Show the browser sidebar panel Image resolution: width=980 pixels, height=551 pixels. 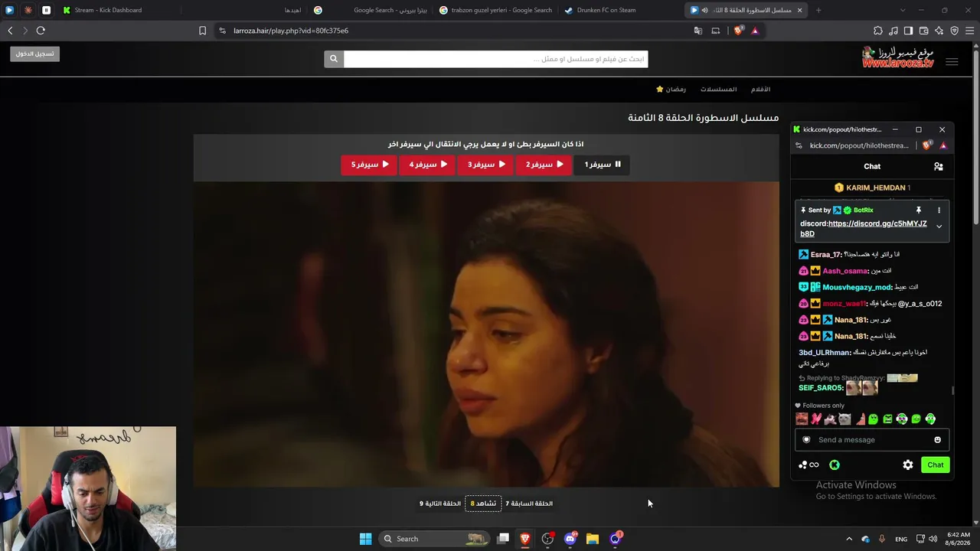click(909, 31)
